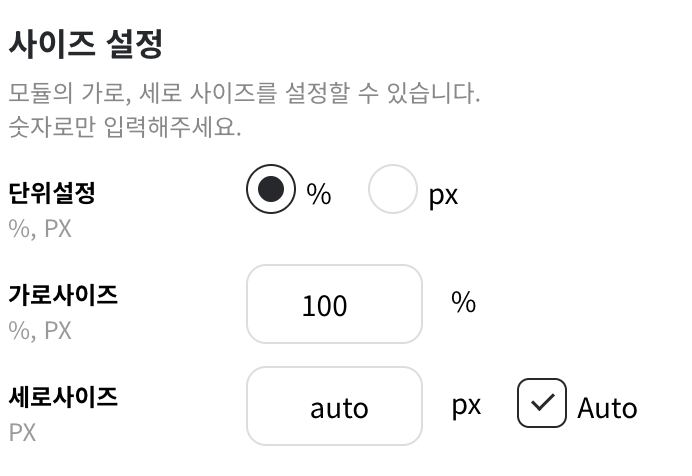Click the % label beside selected radio
The height and width of the screenshot is (476, 692).
tap(319, 195)
